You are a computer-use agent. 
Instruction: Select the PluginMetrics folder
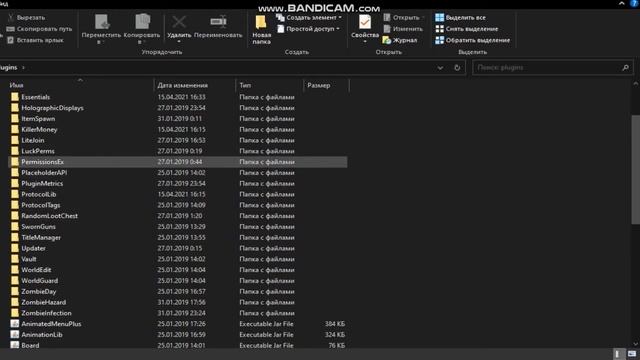(x=178, y=184)
